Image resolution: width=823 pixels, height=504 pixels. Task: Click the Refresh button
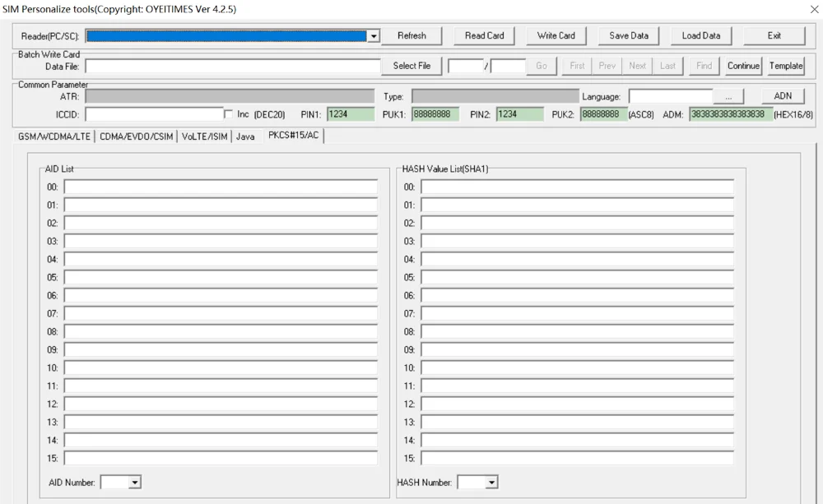coord(411,35)
